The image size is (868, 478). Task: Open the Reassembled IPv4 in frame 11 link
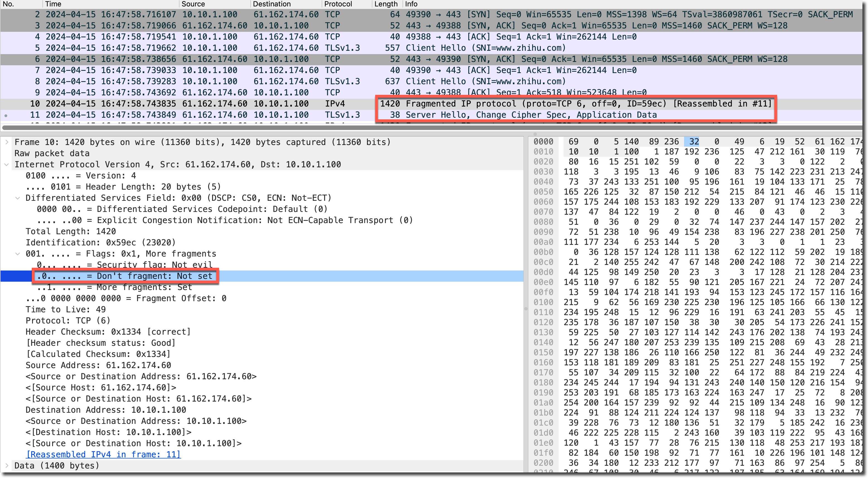(103, 454)
